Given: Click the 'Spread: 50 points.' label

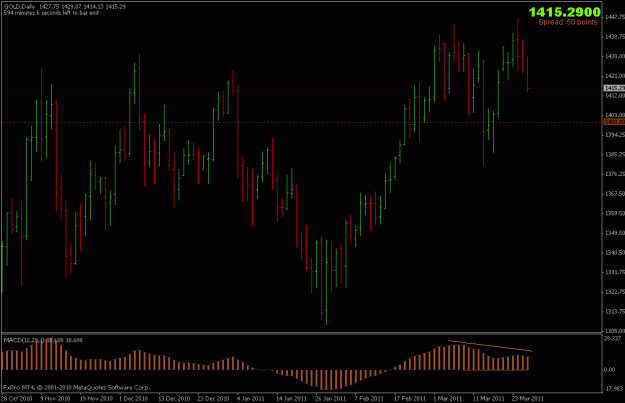Looking at the screenshot, I should point(569,22).
